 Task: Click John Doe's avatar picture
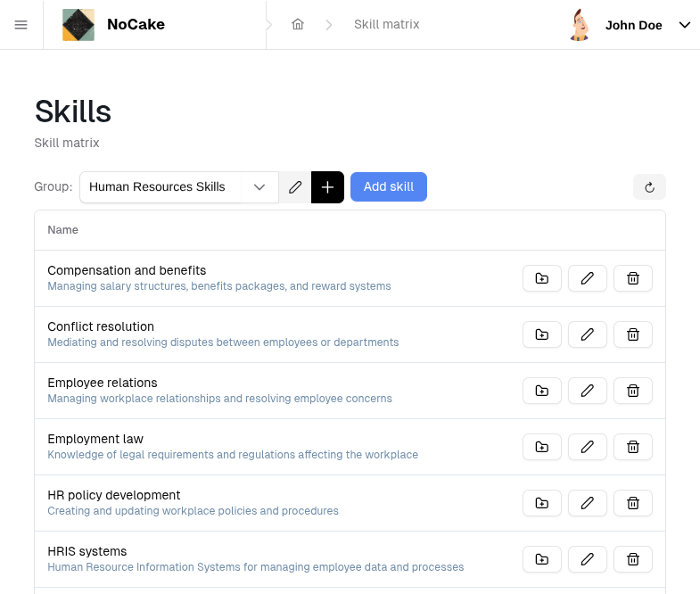(580, 25)
